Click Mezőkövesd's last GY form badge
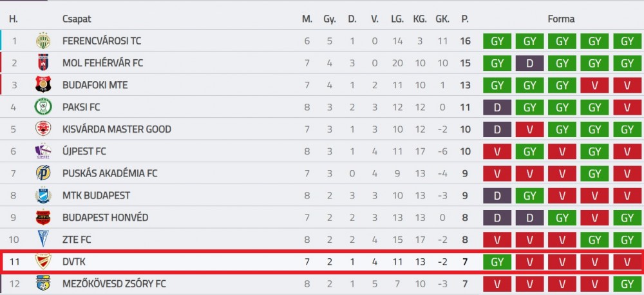 coord(627,284)
